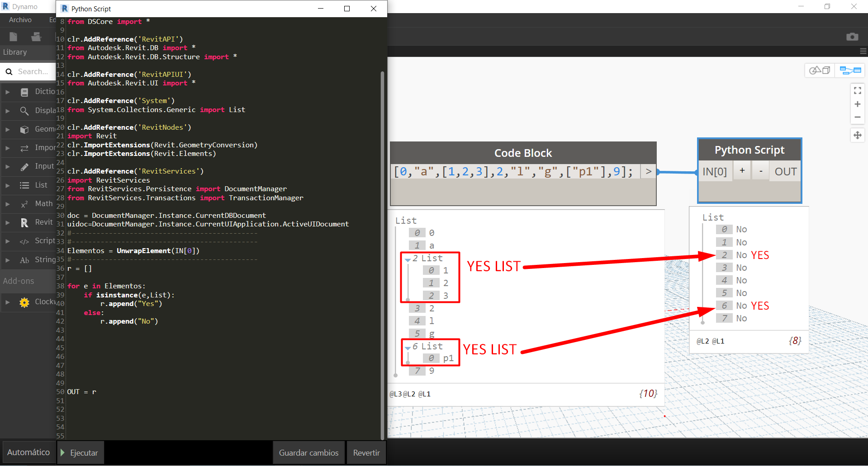Click the Clockwork gear package icon
The image size is (868, 466).
[x=24, y=302]
